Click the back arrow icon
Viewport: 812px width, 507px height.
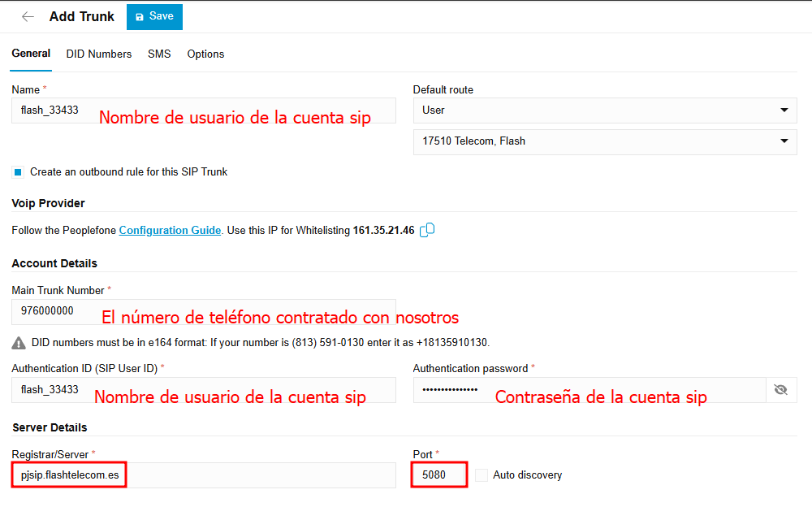[x=28, y=16]
